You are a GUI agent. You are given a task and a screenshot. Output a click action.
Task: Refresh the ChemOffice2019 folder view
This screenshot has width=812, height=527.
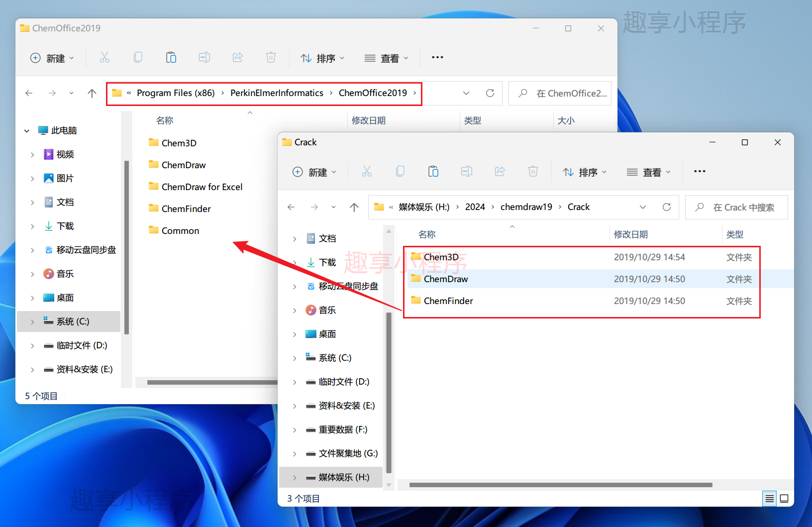(490, 93)
